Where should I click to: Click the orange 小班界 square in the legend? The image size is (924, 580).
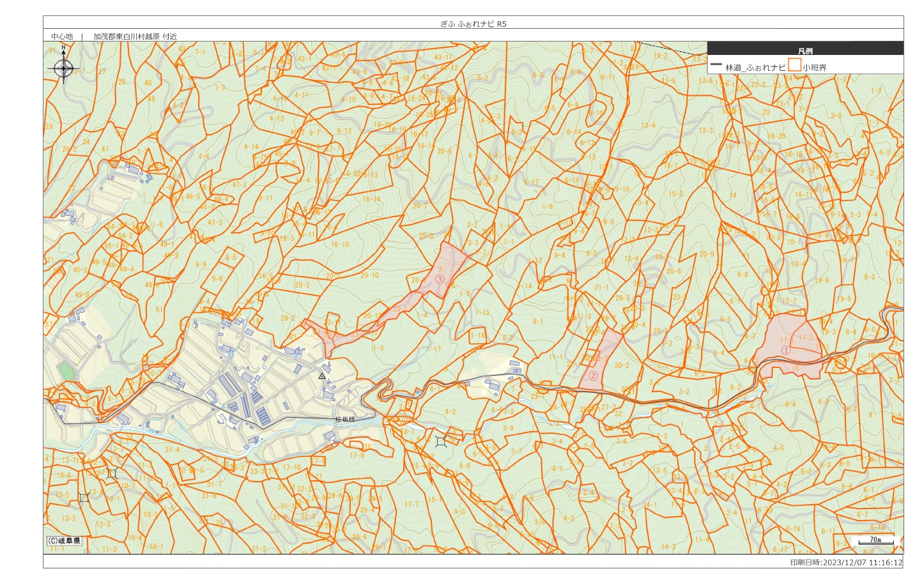(794, 65)
